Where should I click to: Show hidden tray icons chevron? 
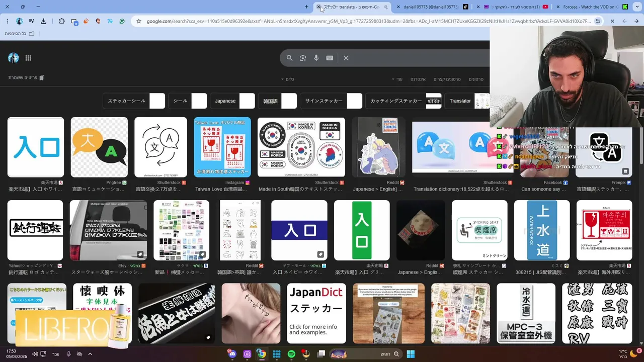point(90,354)
